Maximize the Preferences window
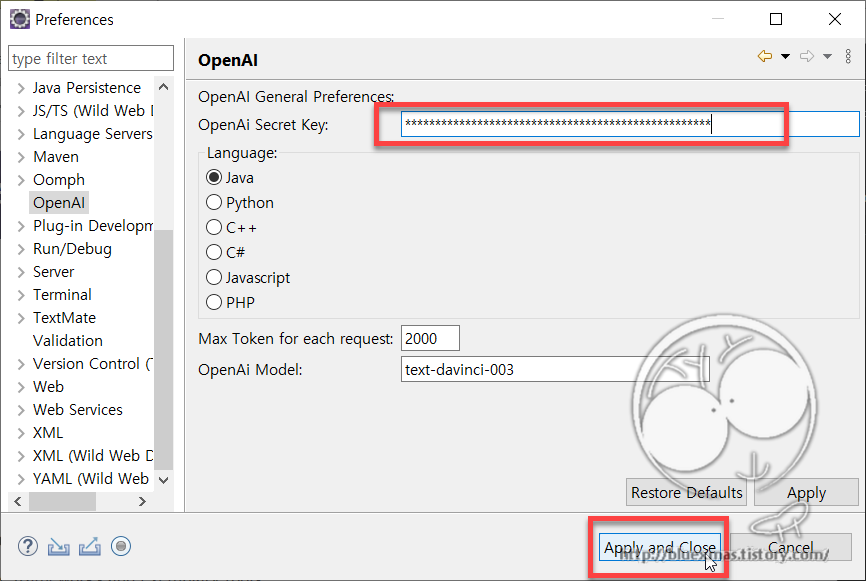 [776, 19]
